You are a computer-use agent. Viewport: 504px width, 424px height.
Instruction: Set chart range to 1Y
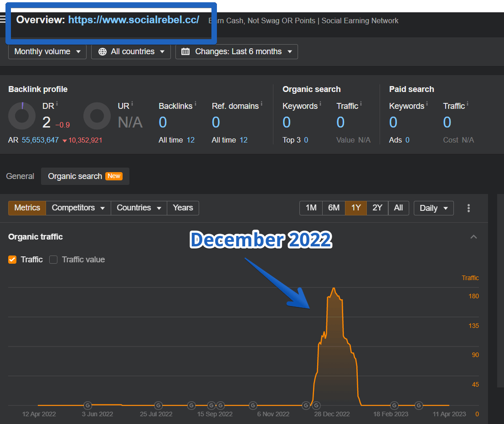[x=356, y=208]
